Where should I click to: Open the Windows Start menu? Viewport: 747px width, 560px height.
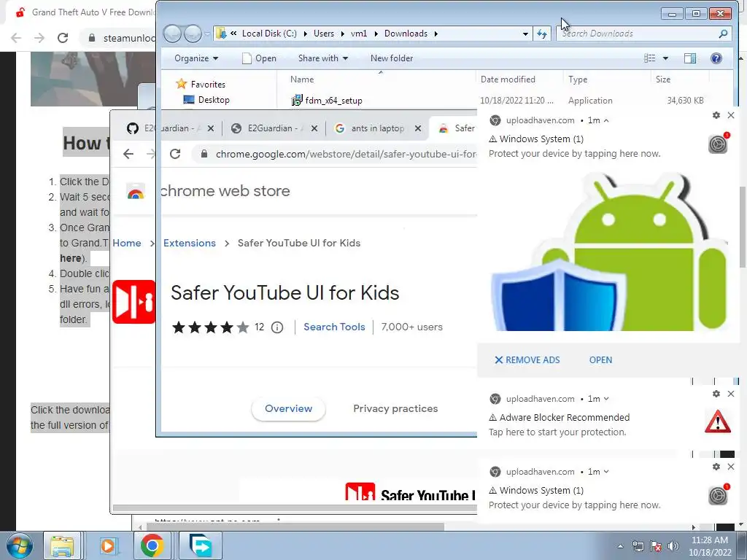coord(19,545)
